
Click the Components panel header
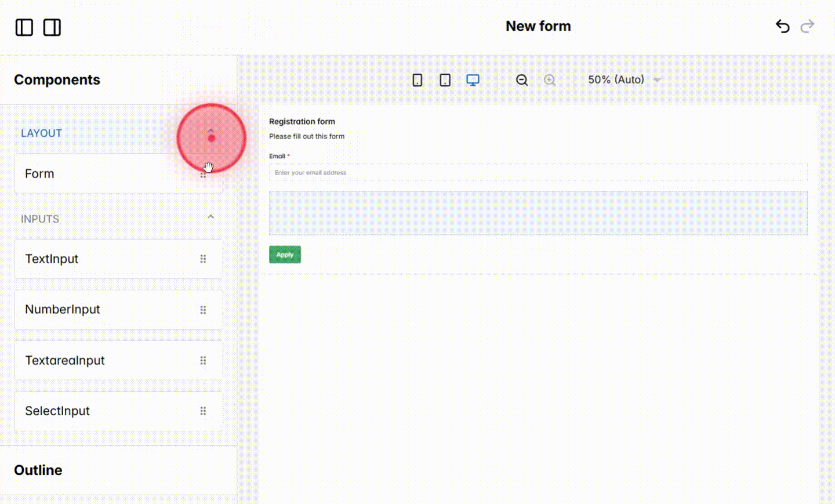57,79
